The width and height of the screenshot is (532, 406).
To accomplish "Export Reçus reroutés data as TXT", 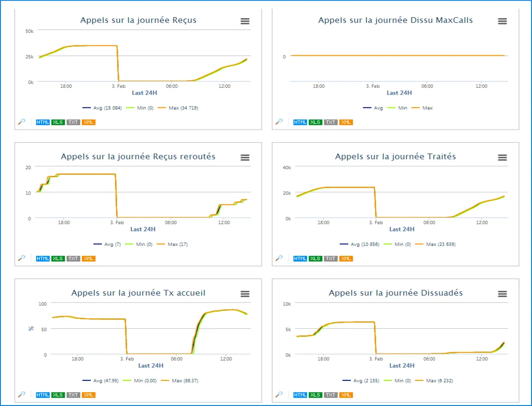I will [73, 259].
